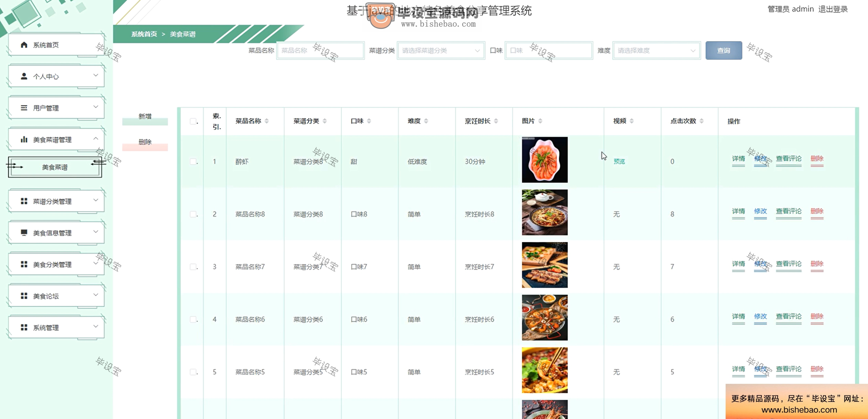Open the 醉虾 dish image thumbnail
868x419 pixels.
click(x=544, y=160)
